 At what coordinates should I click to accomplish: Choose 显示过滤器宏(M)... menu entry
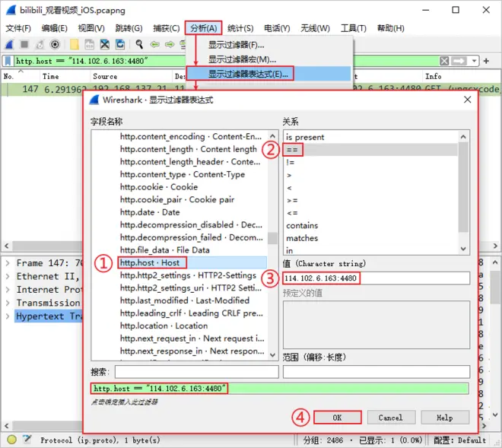coord(269,59)
